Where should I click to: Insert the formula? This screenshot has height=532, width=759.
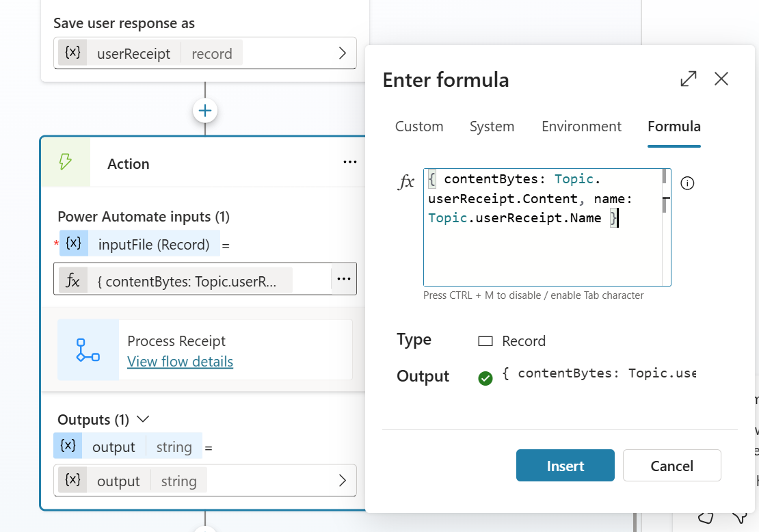click(565, 466)
